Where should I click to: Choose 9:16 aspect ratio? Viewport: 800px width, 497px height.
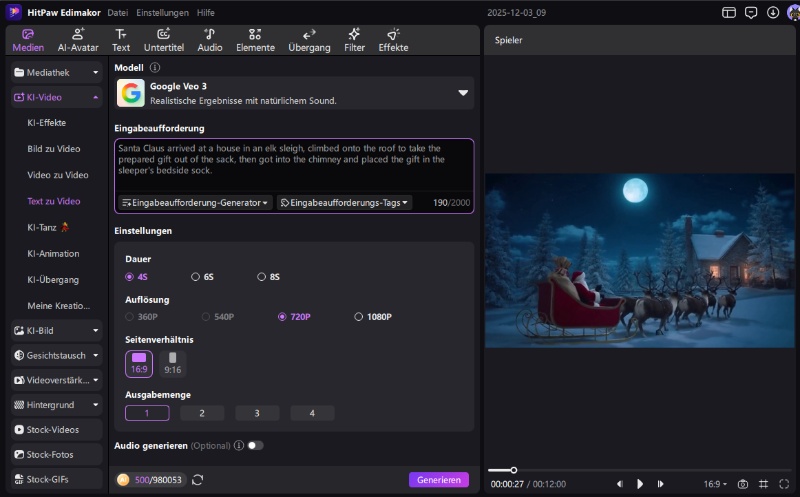pos(172,364)
